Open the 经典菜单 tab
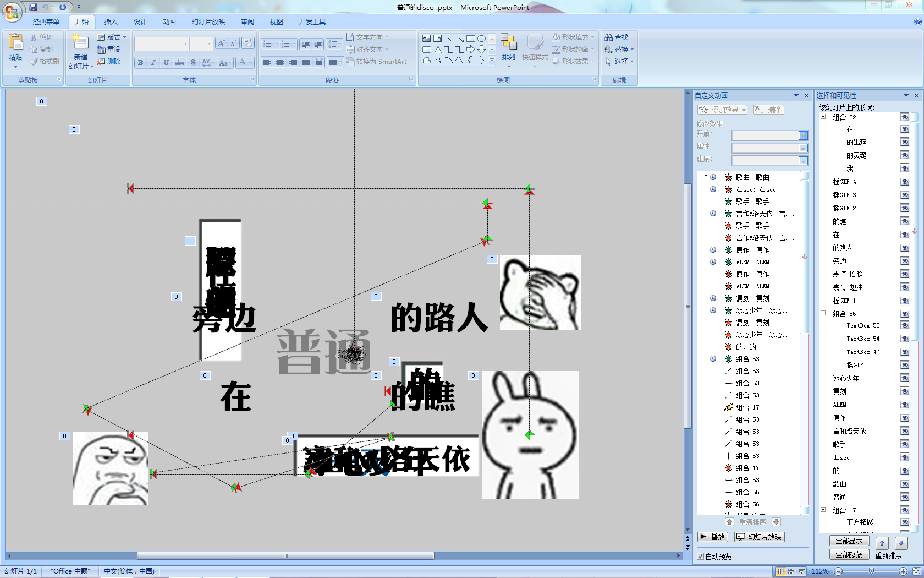 [x=46, y=22]
